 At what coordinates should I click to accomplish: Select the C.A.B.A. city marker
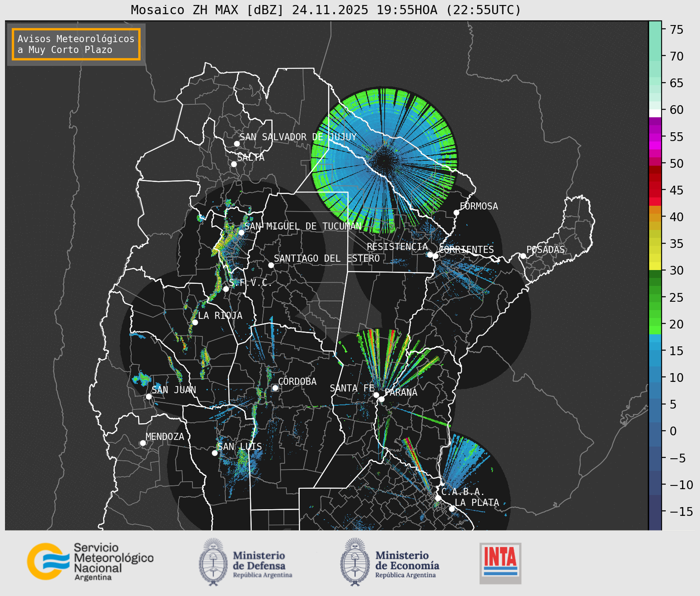pyautogui.click(x=438, y=498)
